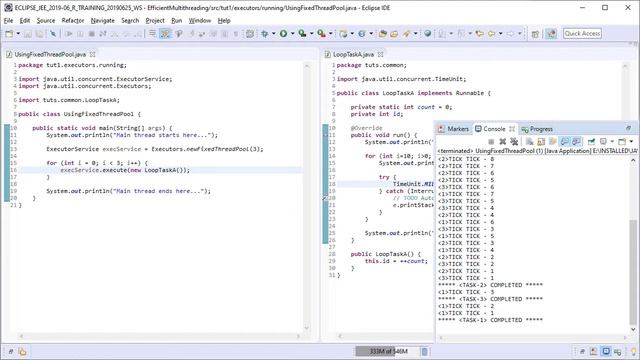Open the Refactor menu

pos(73,20)
